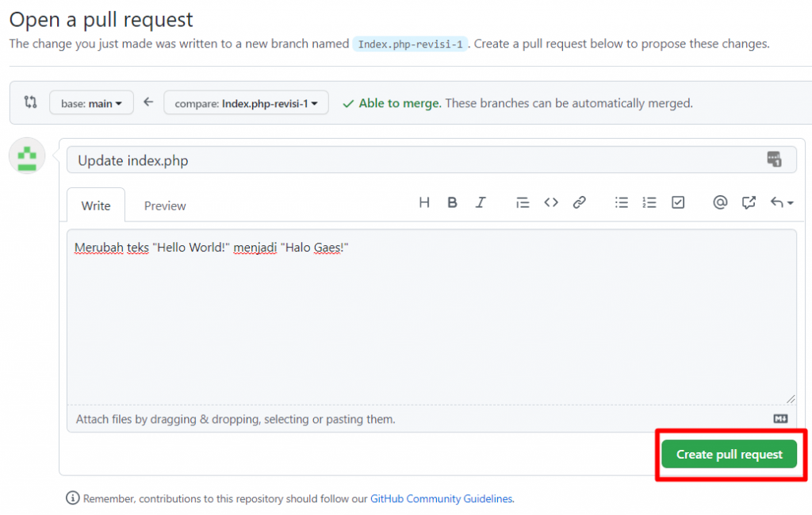The width and height of the screenshot is (812, 515).
Task: Click the Update index.php title field
Action: (431, 160)
